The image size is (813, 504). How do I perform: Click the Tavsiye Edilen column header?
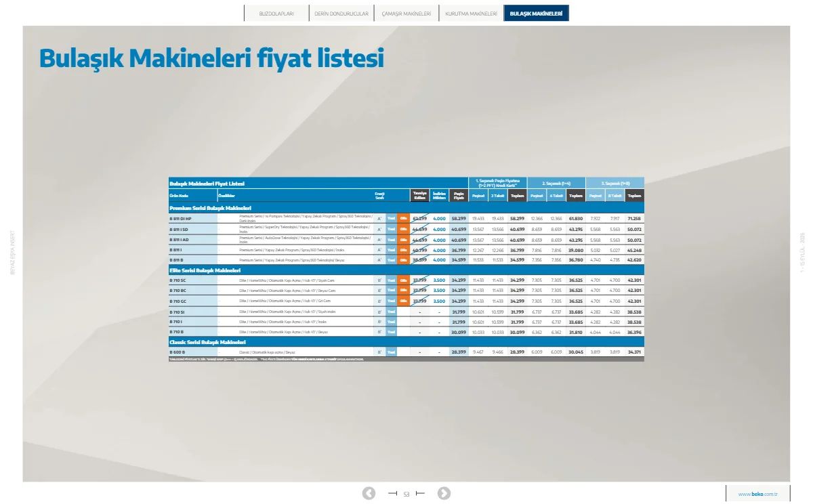(419, 195)
